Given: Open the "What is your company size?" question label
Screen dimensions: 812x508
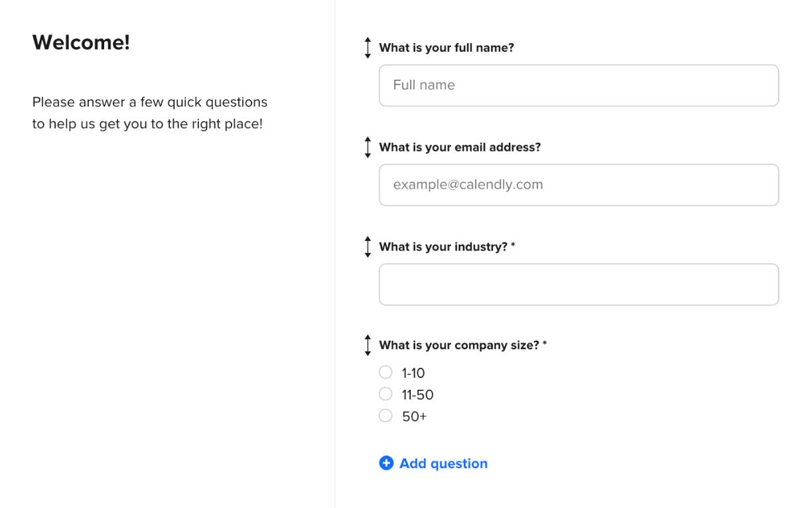Looking at the screenshot, I should click(x=458, y=345).
